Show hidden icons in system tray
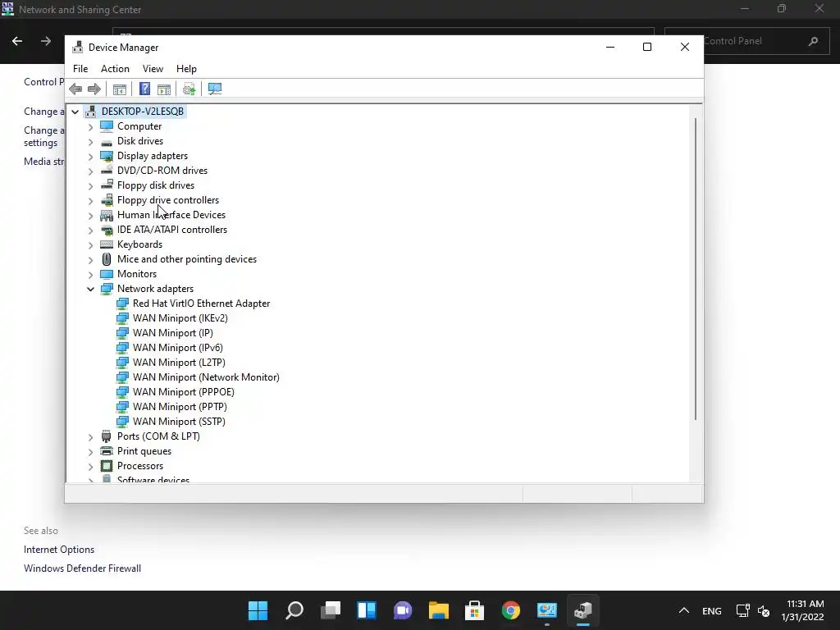This screenshot has height=630, width=840. click(684, 610)
